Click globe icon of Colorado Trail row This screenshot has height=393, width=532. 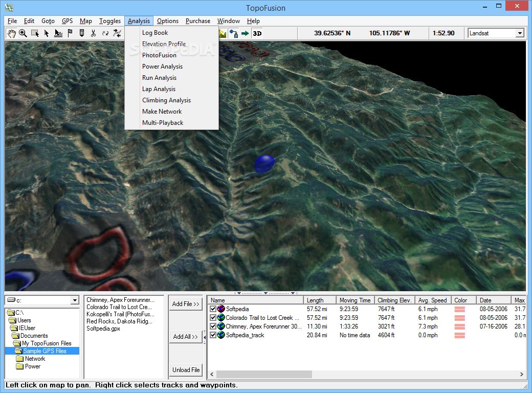[x=221, y=318]
